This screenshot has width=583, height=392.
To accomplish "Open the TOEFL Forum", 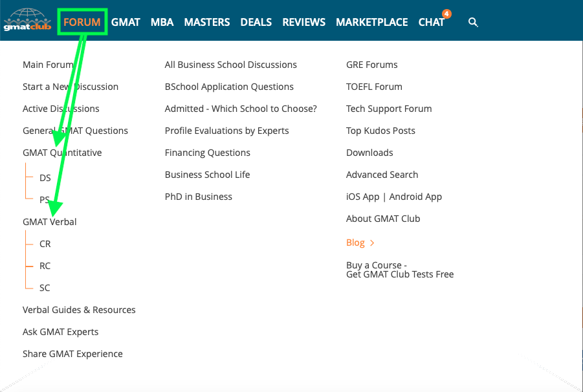I will tap(373, 86).
